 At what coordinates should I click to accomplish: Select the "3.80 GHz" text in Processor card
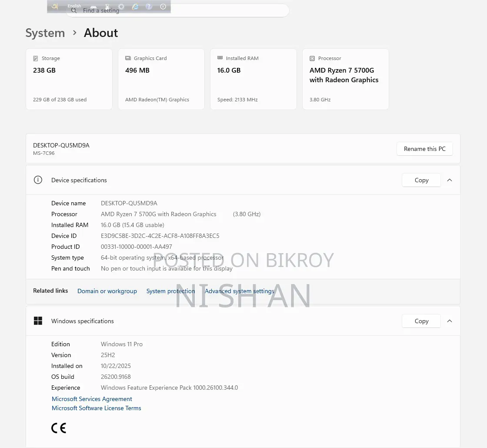(x=320, y=100)
